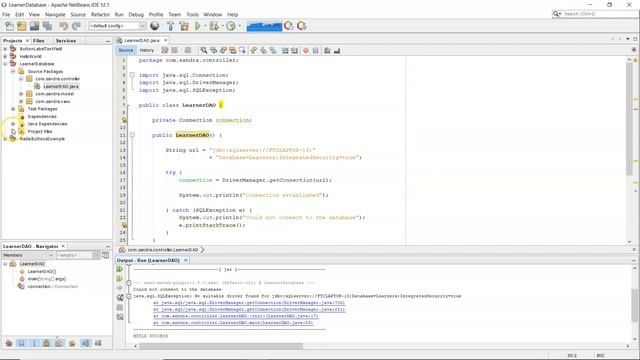Screen dimensions: 640x360
Task: Toggle first filter icon at Navigator bottom
Action: click(x=9, y=343)
